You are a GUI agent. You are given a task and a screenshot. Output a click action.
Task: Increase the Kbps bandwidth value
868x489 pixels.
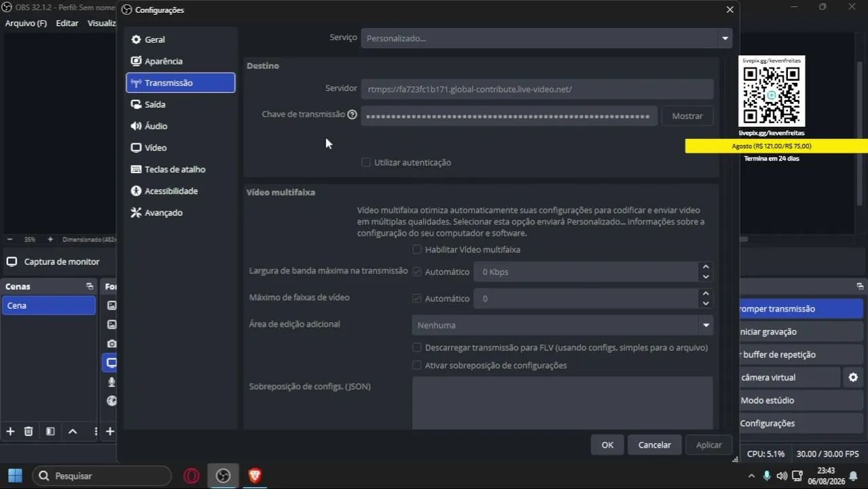coord(706,267)
